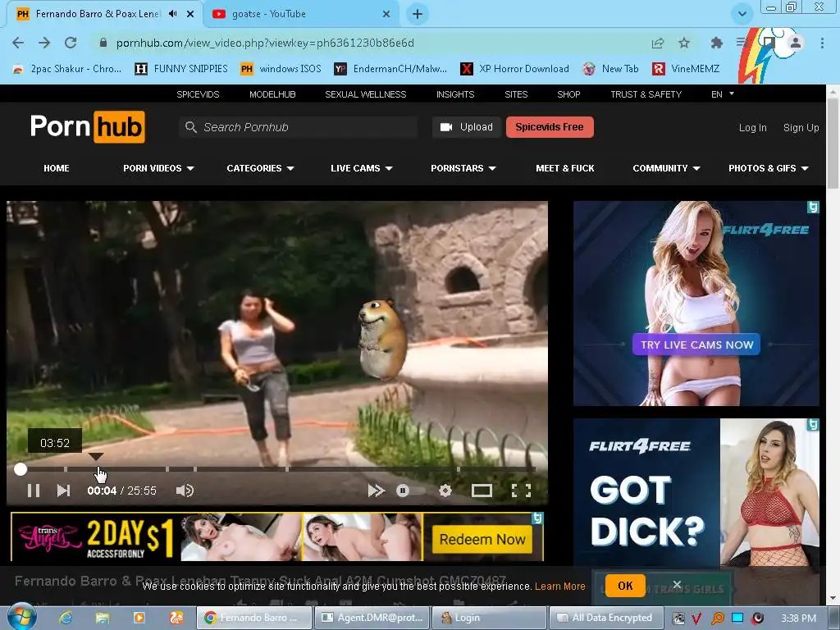The height and width of the screenshot is (630, 840).
Task: Bookmark this page with the star icon
Action: [684, 43]
